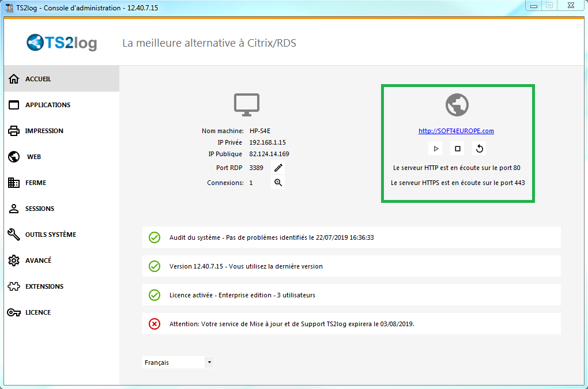Screen dimensions: 588x389
Task: Click the puzzle icon beside EXTENSIONS
Action: pyautogui.click(x=14, y=286)
